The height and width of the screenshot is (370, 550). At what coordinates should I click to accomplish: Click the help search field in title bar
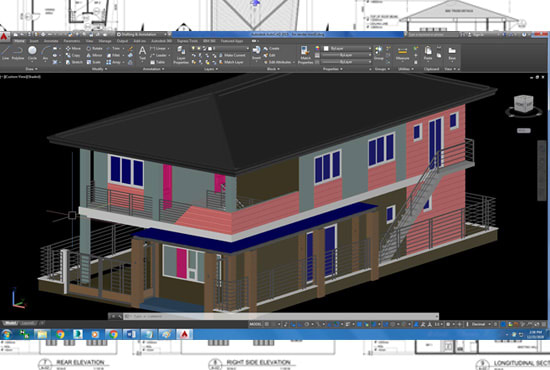[x=432, y=34]
